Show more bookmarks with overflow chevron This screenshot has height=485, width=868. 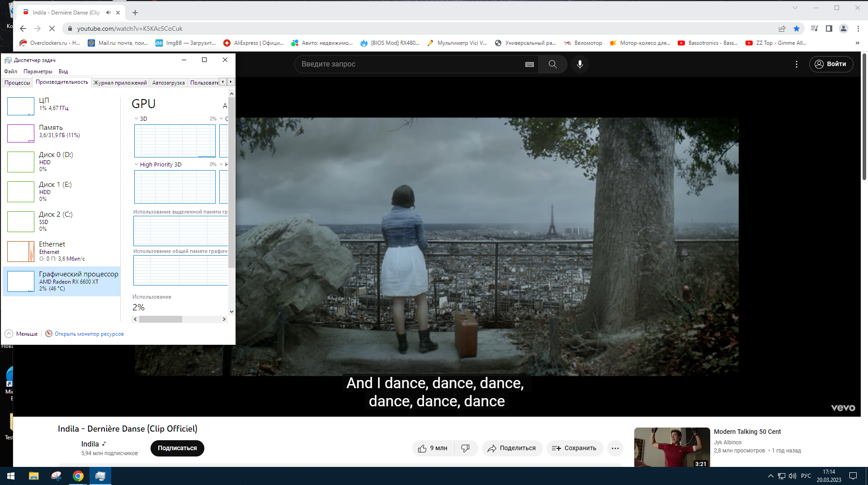pyautogui.click(x=857, y=43)
